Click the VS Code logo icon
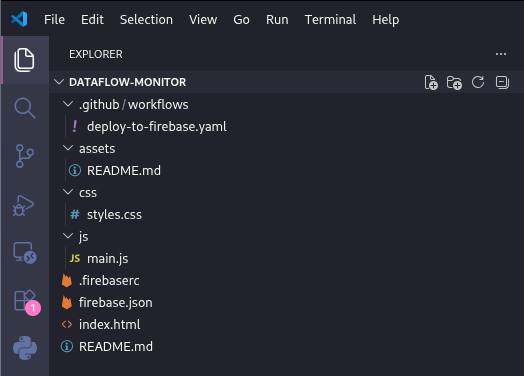This screenshot has height=376, width=524. [x=19, y=19]
